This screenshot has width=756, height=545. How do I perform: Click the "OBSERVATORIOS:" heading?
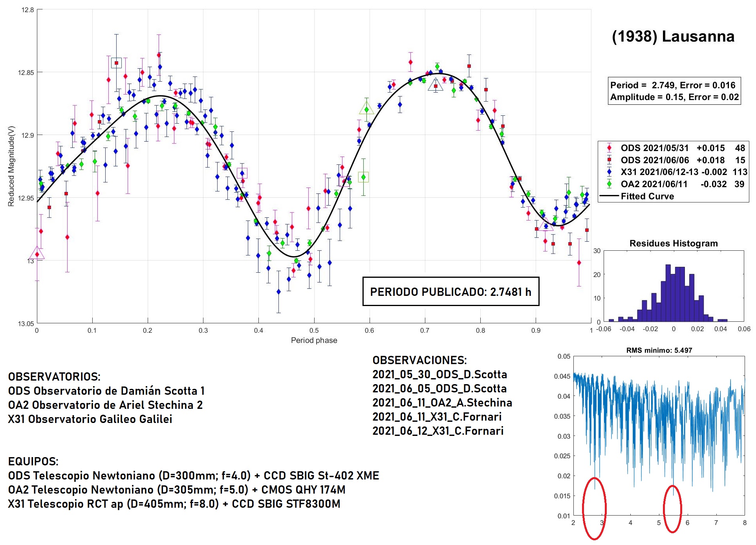(x=54, y=377)
